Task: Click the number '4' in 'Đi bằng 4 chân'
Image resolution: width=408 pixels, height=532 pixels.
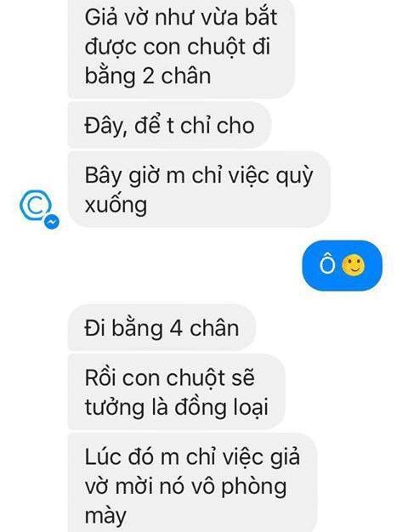Action: point(176,328)
